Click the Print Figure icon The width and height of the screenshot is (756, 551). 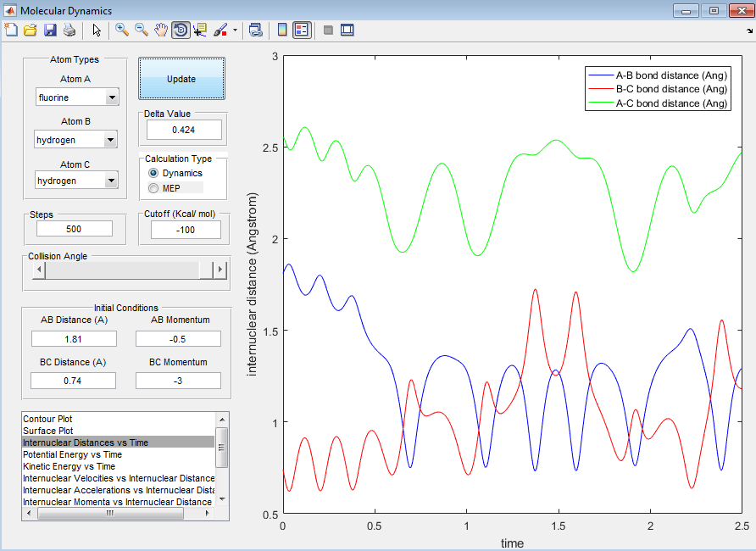pos(69,31)
